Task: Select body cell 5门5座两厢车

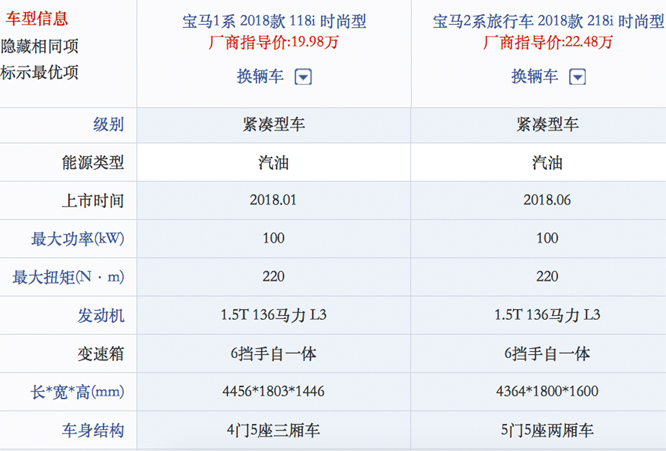Action: [547, 431]
